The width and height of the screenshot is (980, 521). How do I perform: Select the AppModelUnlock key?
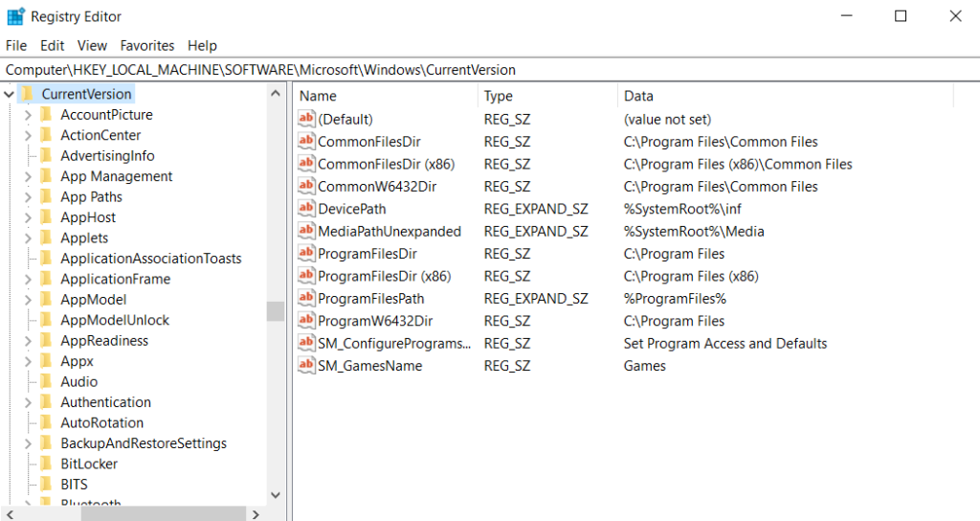pos(115,320)
